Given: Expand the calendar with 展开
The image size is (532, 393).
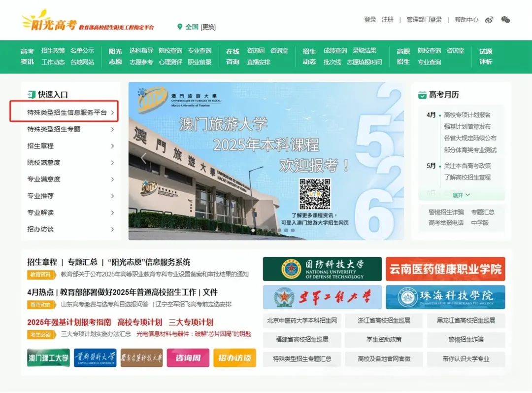Looking at the screenshot, I should [461, 195].
